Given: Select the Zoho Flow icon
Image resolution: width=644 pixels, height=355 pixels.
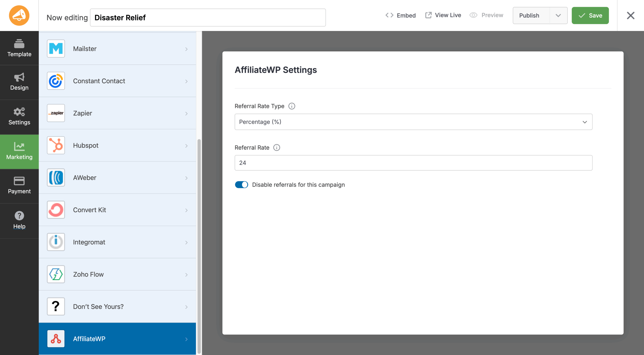Looking at the screenshot, I should pyautogui.click(x=56, y=274).
